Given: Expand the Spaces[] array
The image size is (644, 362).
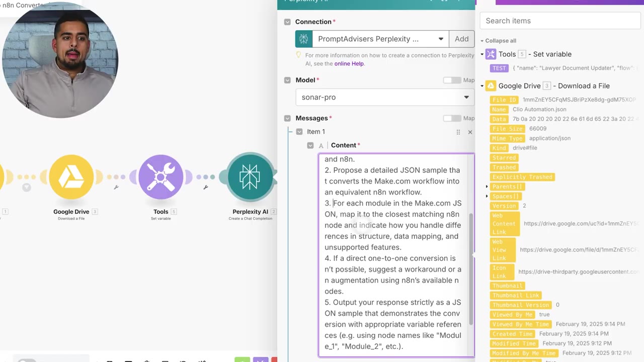Looking at the screenshot, I should (487, 196).
